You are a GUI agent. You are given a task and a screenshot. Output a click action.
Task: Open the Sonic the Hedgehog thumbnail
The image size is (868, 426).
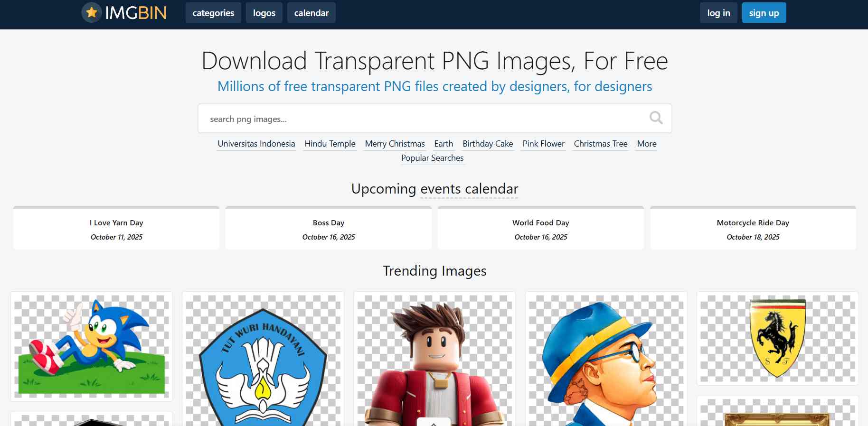(x=92, y=346)
